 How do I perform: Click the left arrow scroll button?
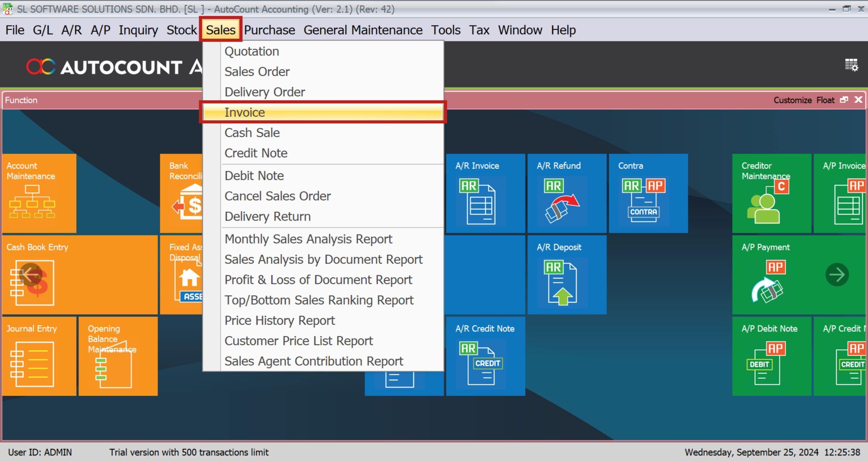click(31, 275)
